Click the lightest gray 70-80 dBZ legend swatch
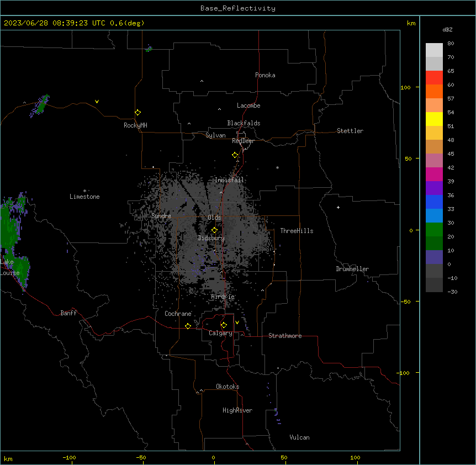The width and height of the screenshot is (476, 465). click(x=434, y=50)
